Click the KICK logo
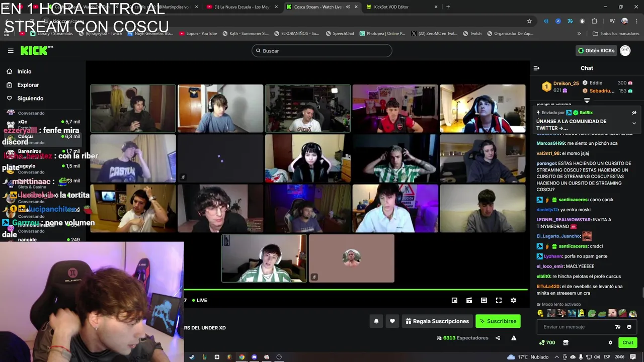Viewport: 644px width, 362px height. pyautogui.click(x=36, y=50)
